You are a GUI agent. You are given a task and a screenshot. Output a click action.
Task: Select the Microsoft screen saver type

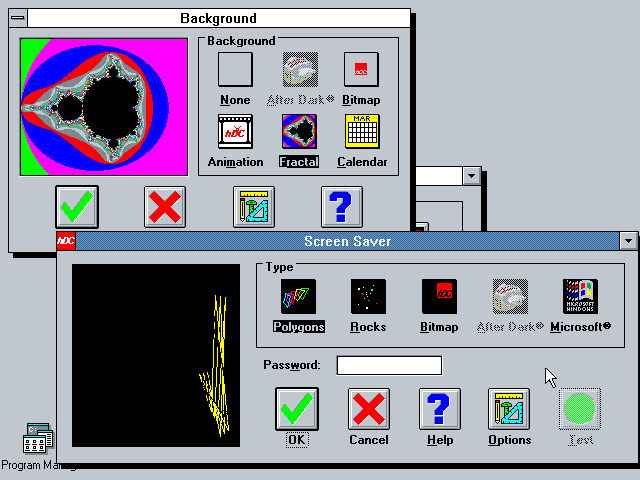[x=580, y=297]
